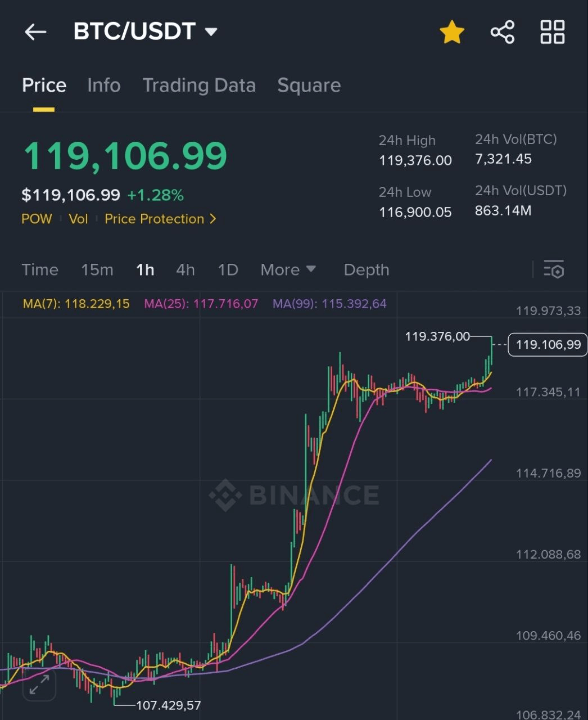Go back using the left arrow

click(x=35, y=32)
